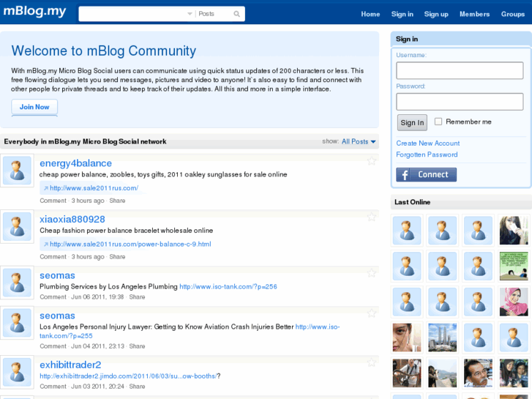Click the mBlog.my logo

tap(34, 11)
